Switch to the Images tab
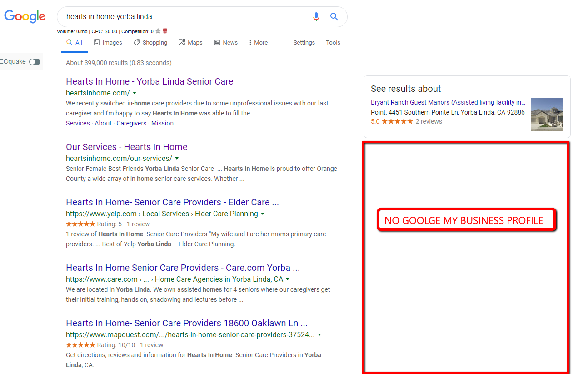588x374 pixels. (x=108, y=42)
